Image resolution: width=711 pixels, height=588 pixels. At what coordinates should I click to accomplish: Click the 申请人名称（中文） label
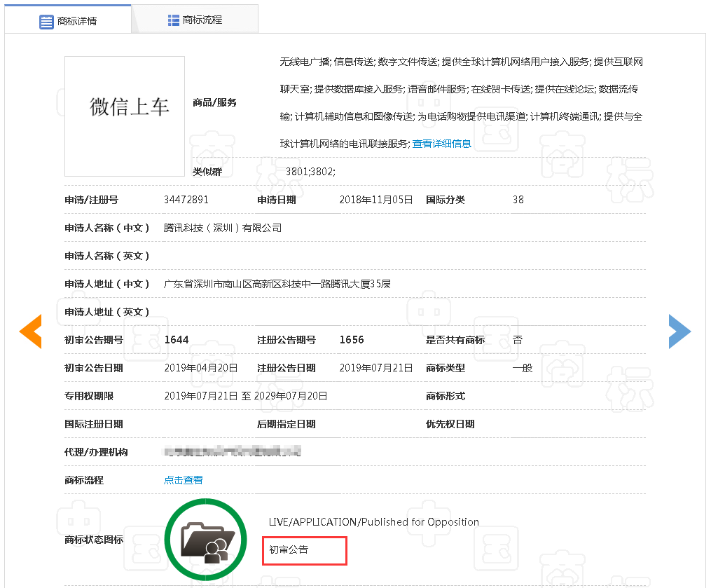(106, 228)
